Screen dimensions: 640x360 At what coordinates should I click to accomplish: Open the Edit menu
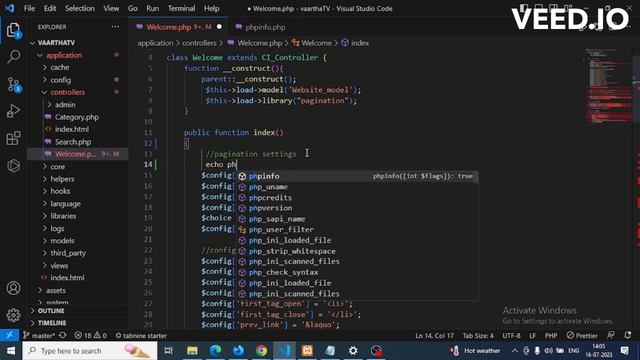(50, 8)
